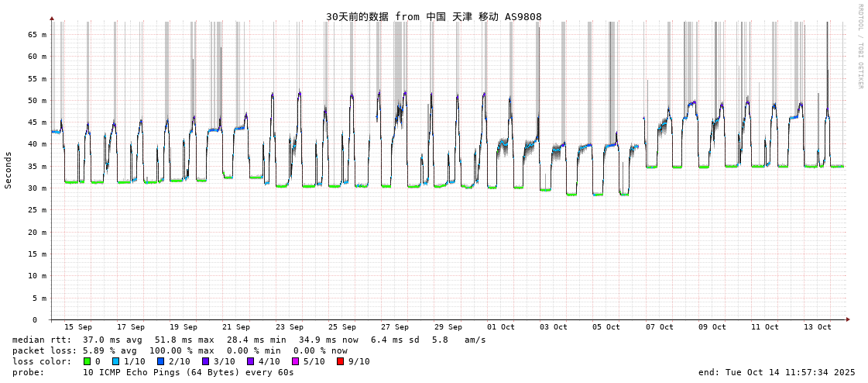Select the 30 m y-axis tick label
The height and width of the screenshot is (383, 868).
[x=37, y=188]
